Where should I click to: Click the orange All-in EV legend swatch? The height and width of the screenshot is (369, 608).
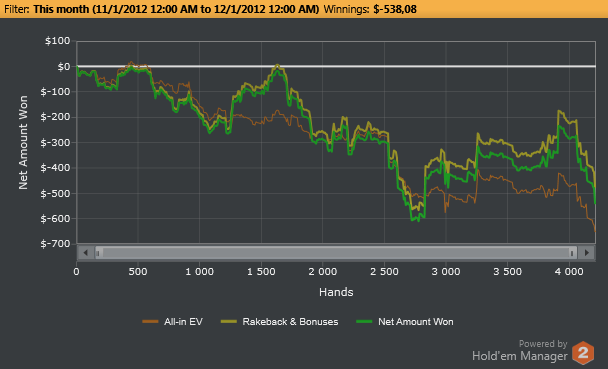[x=150, y=322]
